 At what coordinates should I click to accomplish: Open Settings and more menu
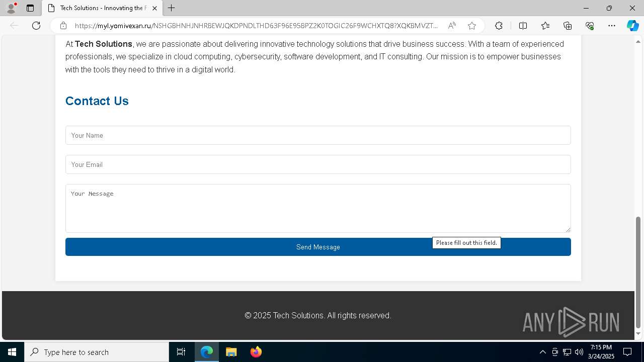612,26
